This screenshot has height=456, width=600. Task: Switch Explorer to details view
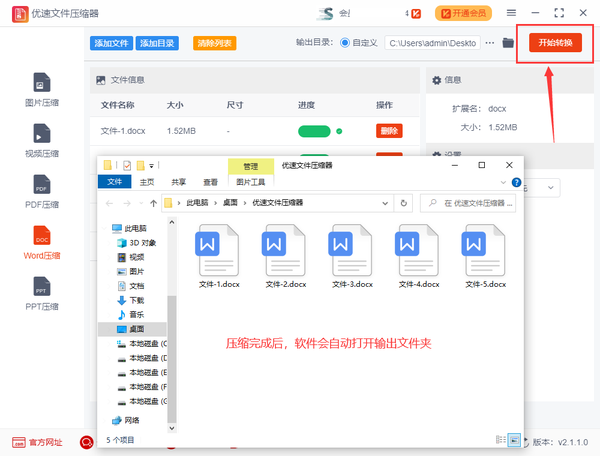500,439
